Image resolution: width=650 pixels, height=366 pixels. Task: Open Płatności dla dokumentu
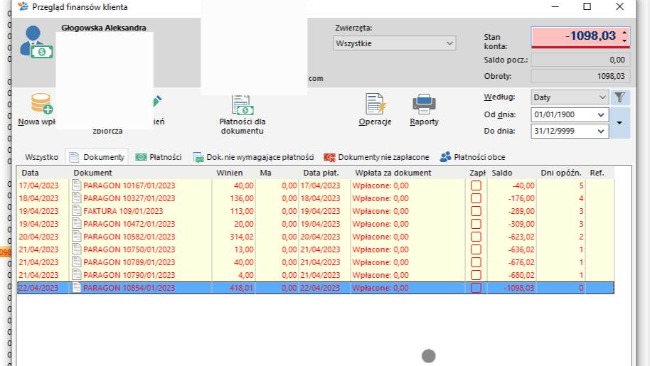point(243,114)
